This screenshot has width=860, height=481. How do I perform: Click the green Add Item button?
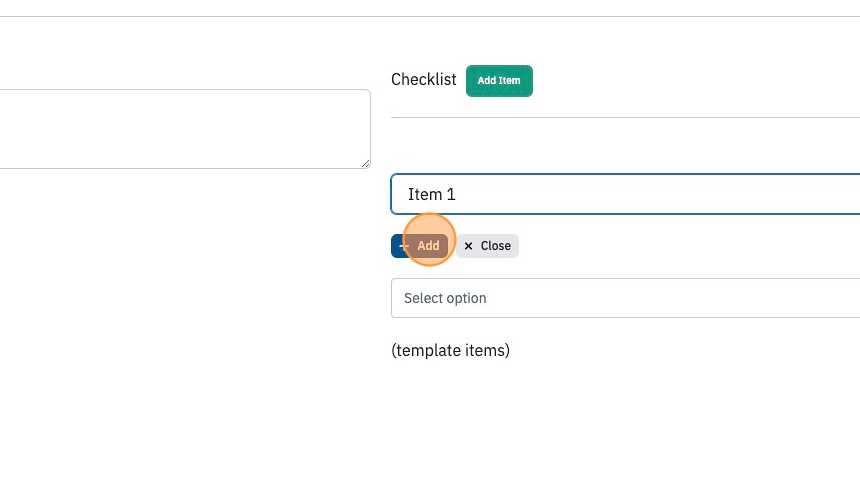tap(499, 81)
